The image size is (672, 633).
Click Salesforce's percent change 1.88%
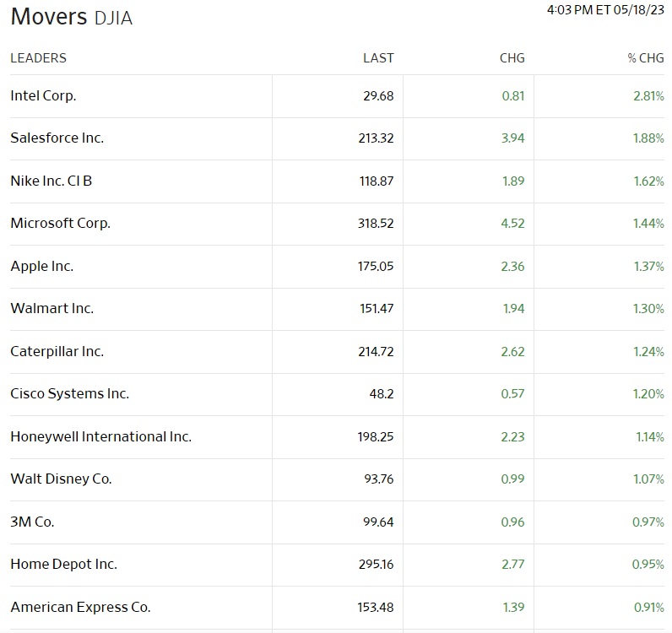coord(649,138)
